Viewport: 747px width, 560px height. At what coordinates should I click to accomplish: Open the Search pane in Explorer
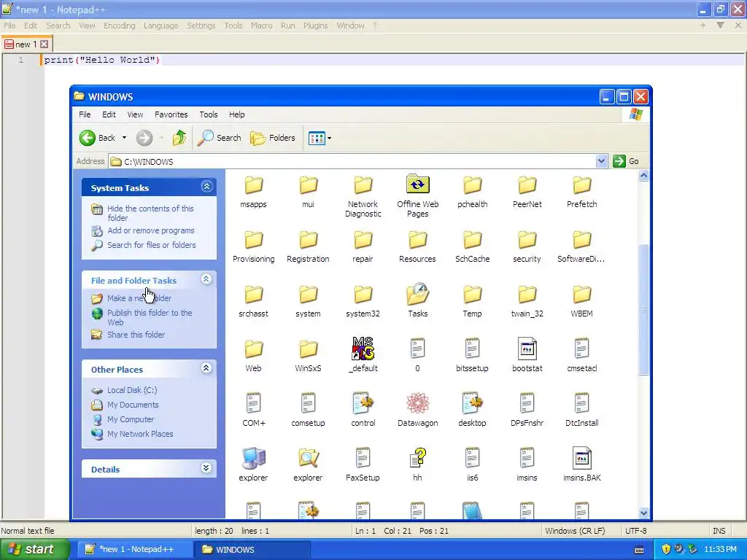(219, 138)
